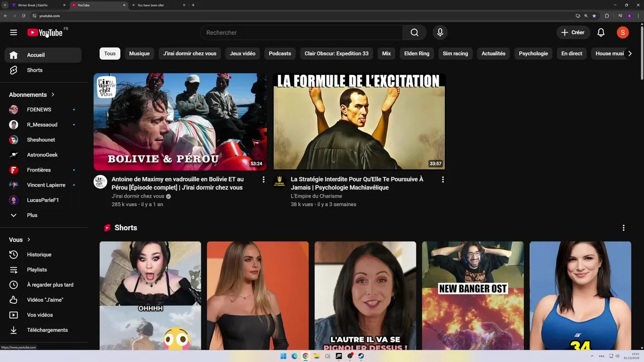Open options for La Stratégie Interdite video
The height and width of the screenshot is (362, 644).
(443, 179)
